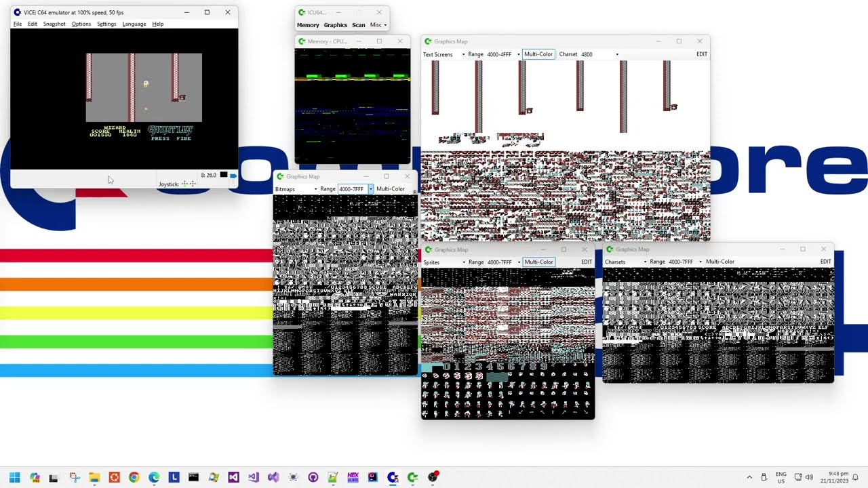
Task: Show hidden system tray icons
Action: [x=749, y=477]
